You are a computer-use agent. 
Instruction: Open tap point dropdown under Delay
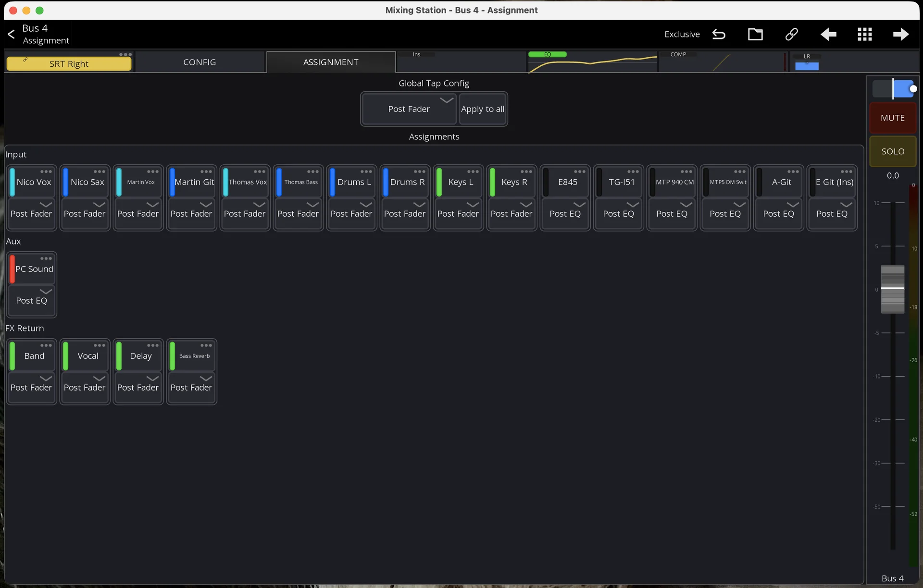pos(138,388)
